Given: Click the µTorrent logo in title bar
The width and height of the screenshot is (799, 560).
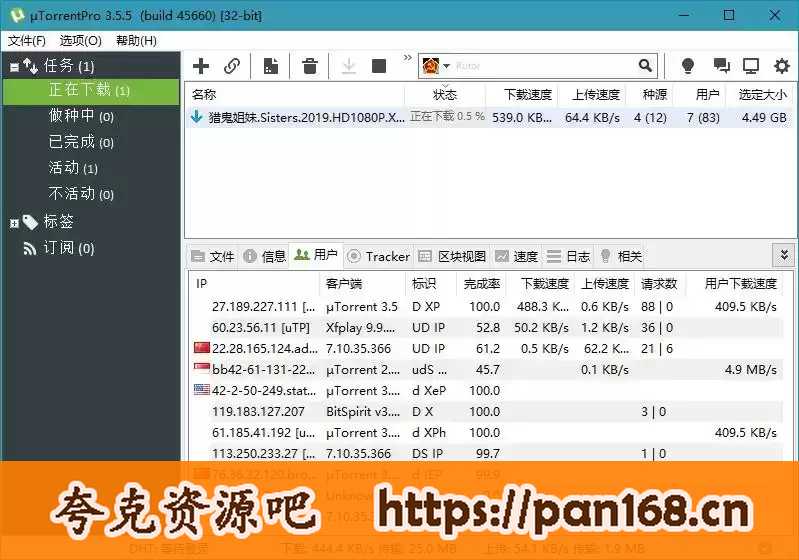Looking at the screenshot, I should pos(17,15).
